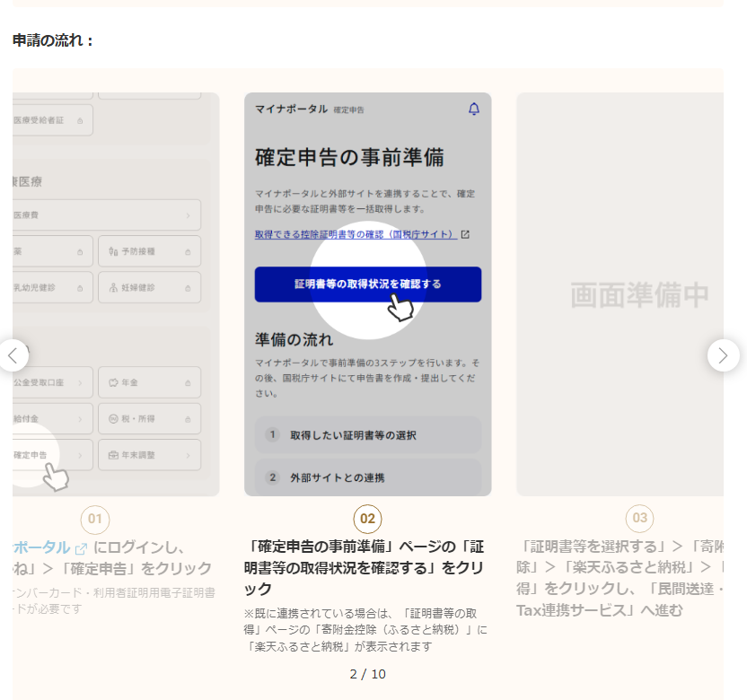The image size is (747, 700).
Task: Open the ポータル login link
Action: coord(41,547)
